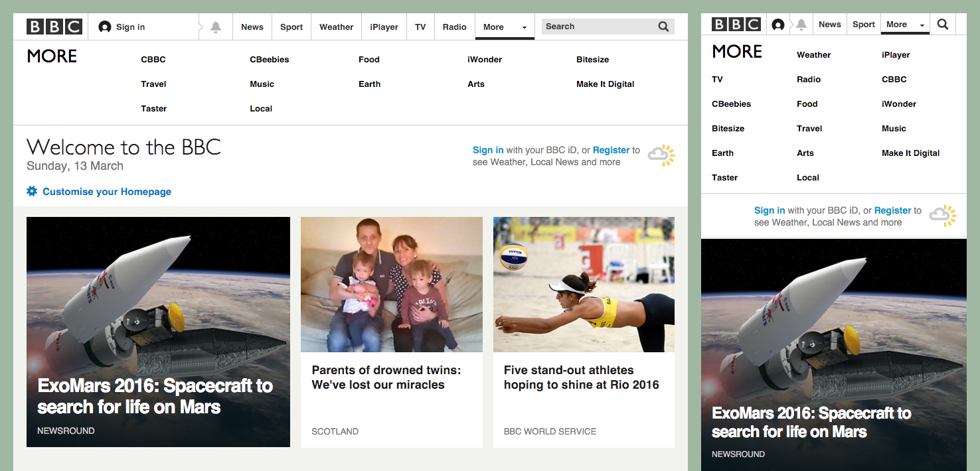Open CBBC in the narrow More menu

pyautogui.click(x=894, y=80)
